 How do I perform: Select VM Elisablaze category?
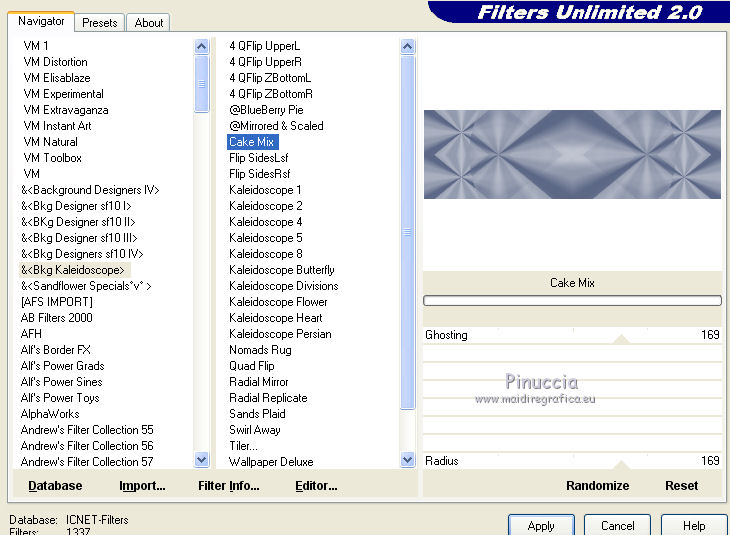pos(57,78)
